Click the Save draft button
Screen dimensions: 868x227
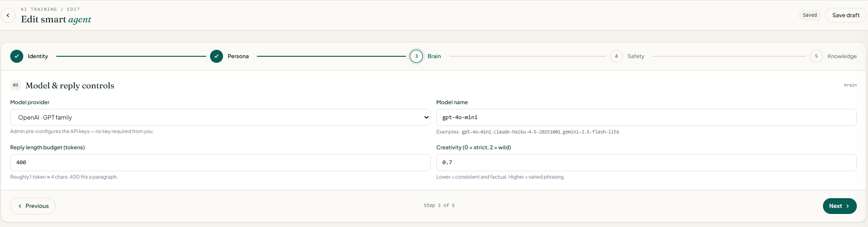846,15
